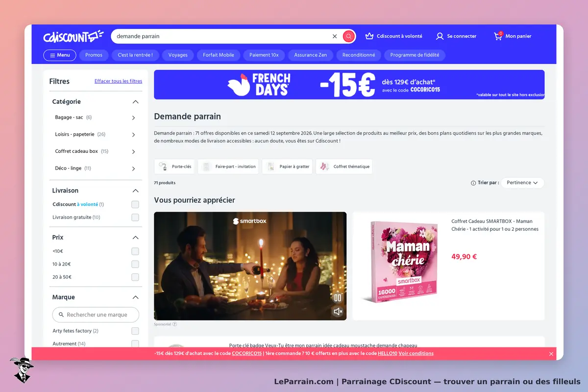588x392 pixels.
Task: Click the Sponsorisé info question icon
Action: (x=174, y=324)
